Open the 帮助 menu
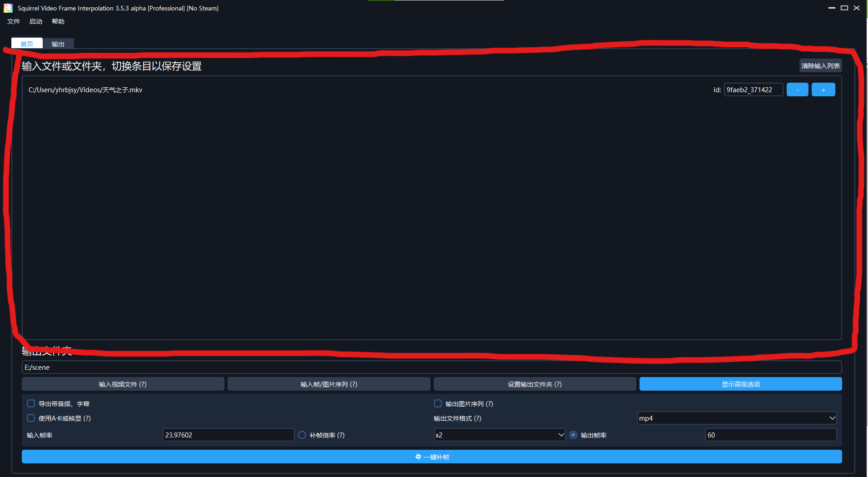 pos(58,21)
